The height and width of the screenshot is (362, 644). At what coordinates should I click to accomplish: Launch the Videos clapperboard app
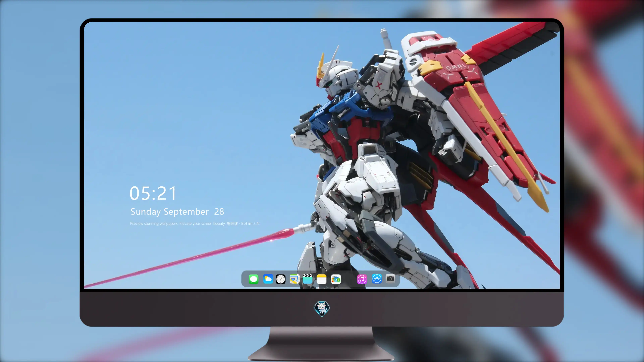pyautogui.click(x=308, y=279)
